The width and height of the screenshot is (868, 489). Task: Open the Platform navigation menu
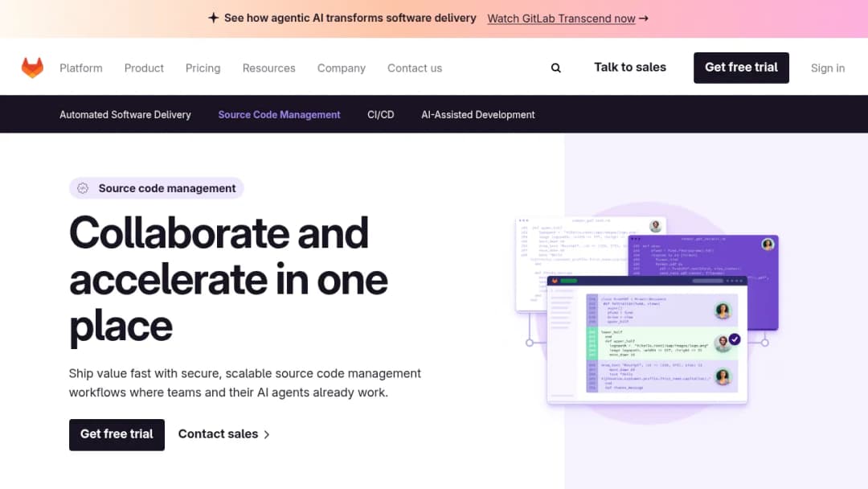tap(81, 68)
